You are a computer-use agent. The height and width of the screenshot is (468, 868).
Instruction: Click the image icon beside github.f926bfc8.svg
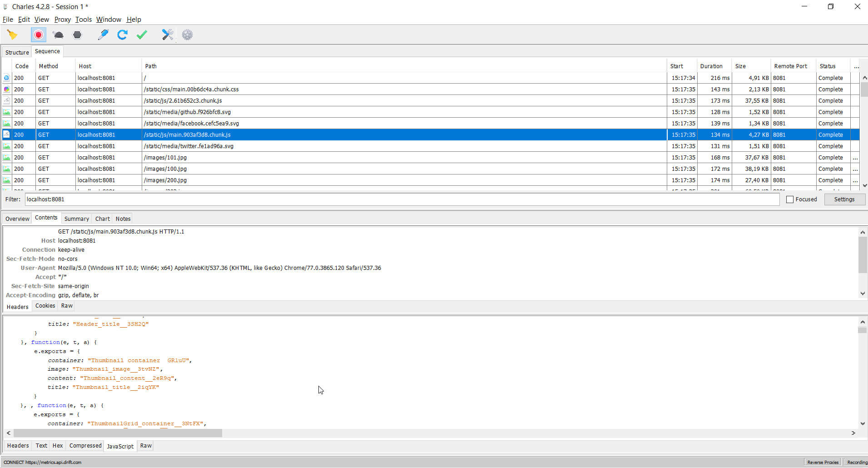click(6, 112)
